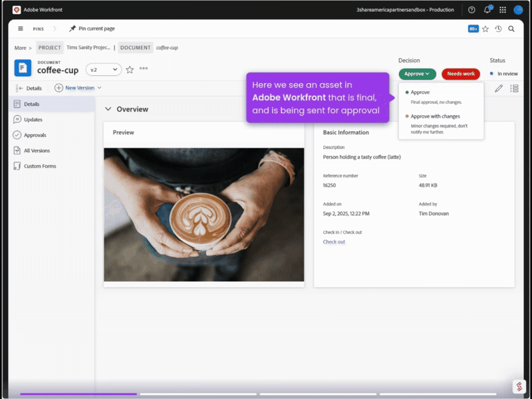This screenshot has height=399, width=532.
Task: Open the app switcher grid icon
Action: 503,10
